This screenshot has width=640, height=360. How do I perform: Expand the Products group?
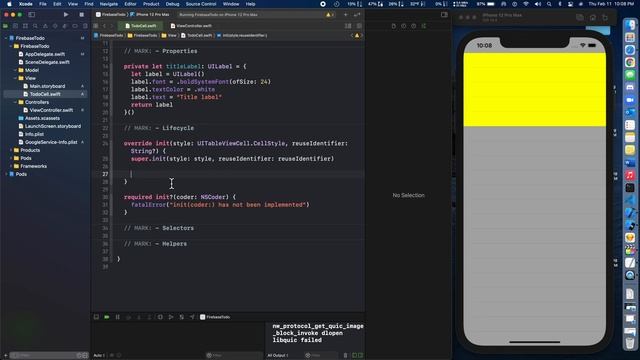point(11,150)
